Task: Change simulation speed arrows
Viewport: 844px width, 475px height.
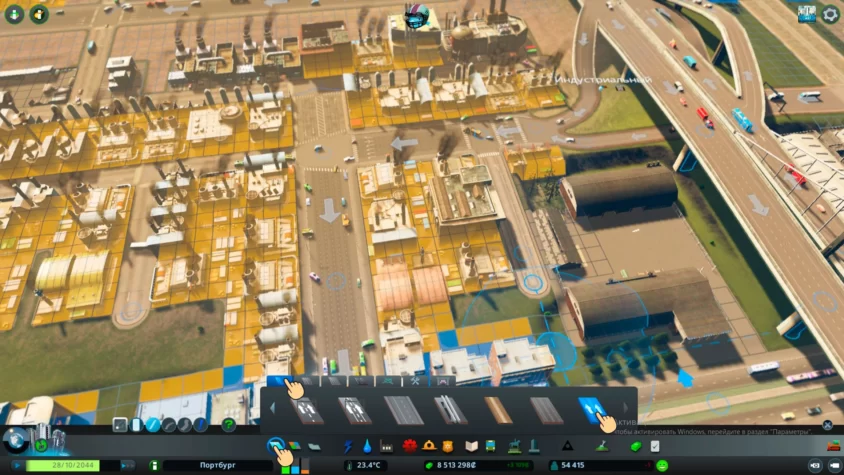Action: [x=126, y=465]
